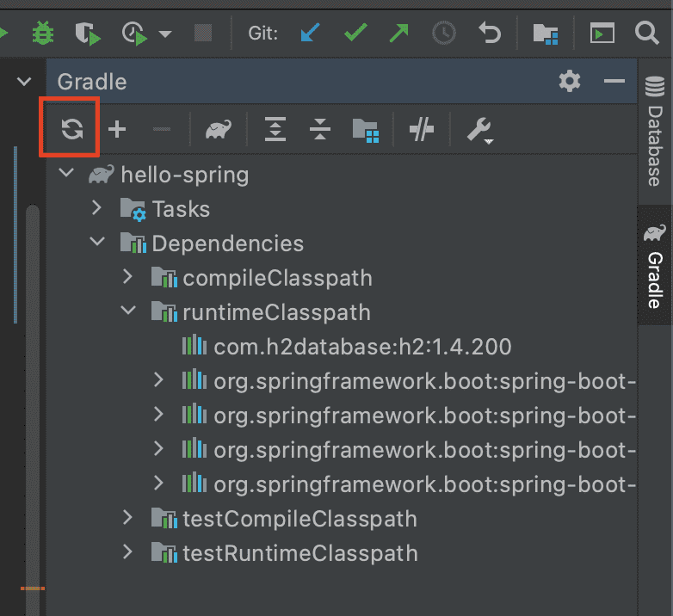Click the Expand All icon
This screenshot has width=673, height=616.
click(x=275, y=129)
